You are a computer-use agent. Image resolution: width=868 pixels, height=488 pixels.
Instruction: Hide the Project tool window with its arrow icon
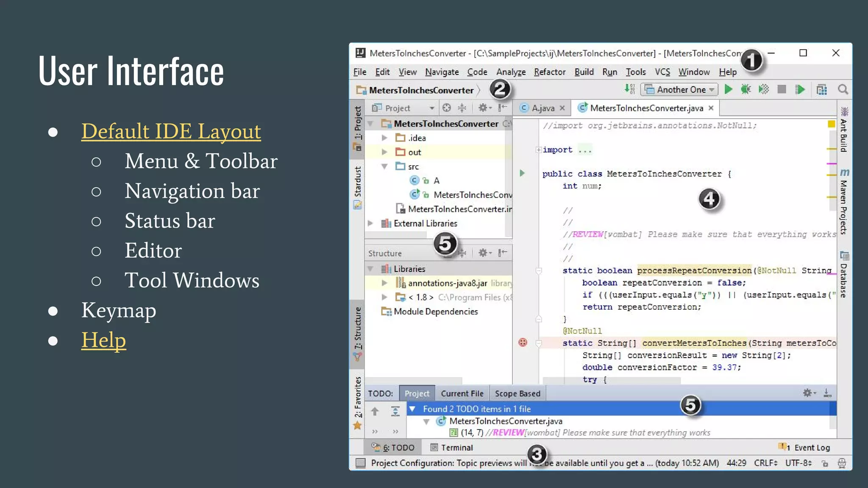click(x=503, y=108)
